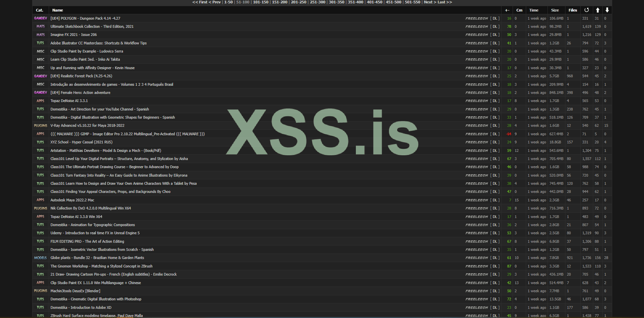Image resolution: width=644 pixels, height=318 pixels.
Task: Click the APPS category icon for Clip Studio Paint EX
Action: tap(41, 283)
